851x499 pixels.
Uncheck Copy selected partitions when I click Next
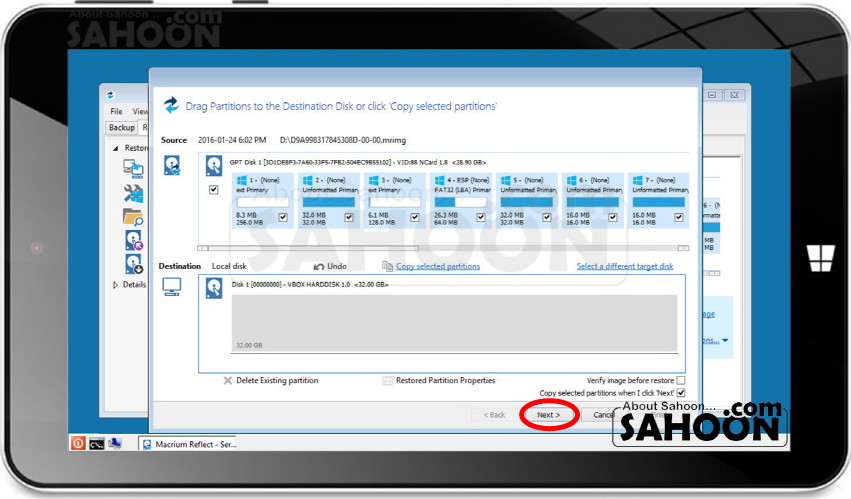tap(681, 394)
